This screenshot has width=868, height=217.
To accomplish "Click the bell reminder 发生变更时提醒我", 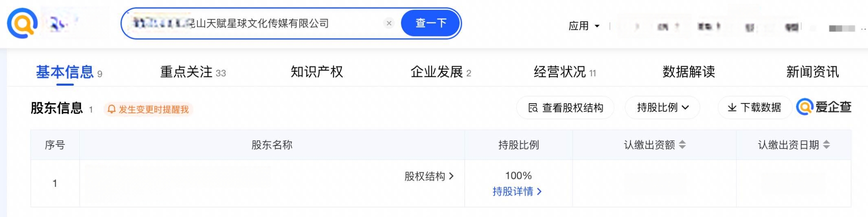I will tap(148, 109).
